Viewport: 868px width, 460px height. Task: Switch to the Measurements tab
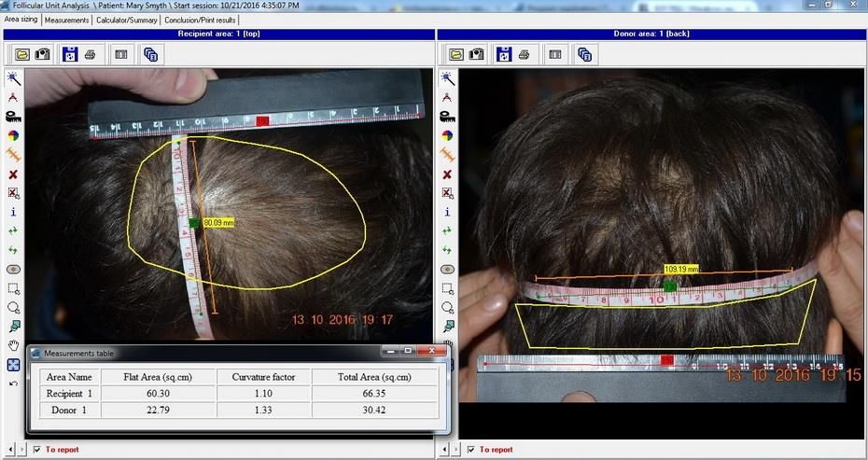[68, 20]
